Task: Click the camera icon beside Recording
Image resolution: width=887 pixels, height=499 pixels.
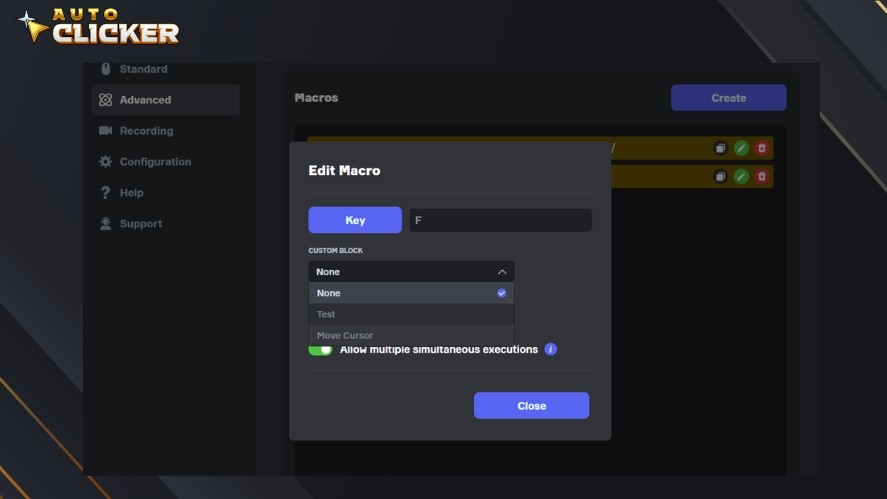Action: (x=106, y=131)
